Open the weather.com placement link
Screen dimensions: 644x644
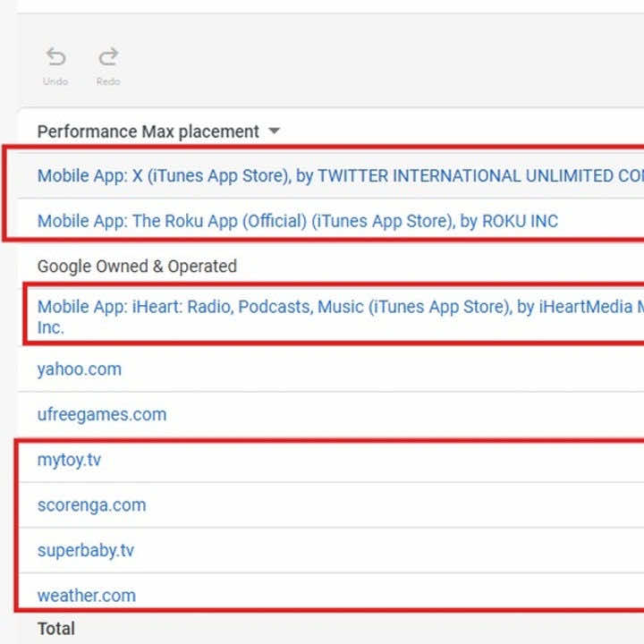86,596
